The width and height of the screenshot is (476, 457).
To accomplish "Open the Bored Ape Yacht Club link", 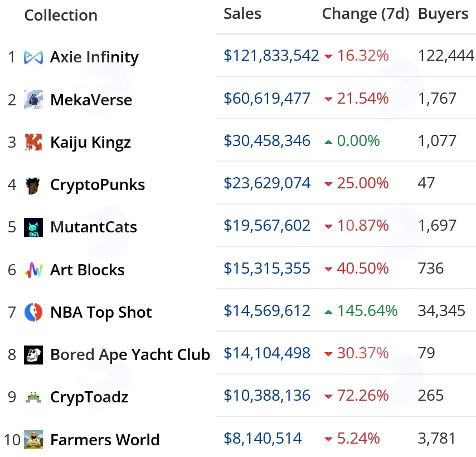I will [x=130, y=355].
